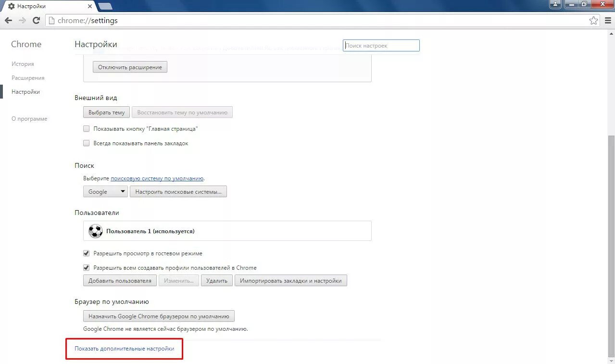Uncheck Разрешить всем создавать профили пользователей
This screenshot has width=615, height=364.
pyautogui.click(x=87, y=268)
